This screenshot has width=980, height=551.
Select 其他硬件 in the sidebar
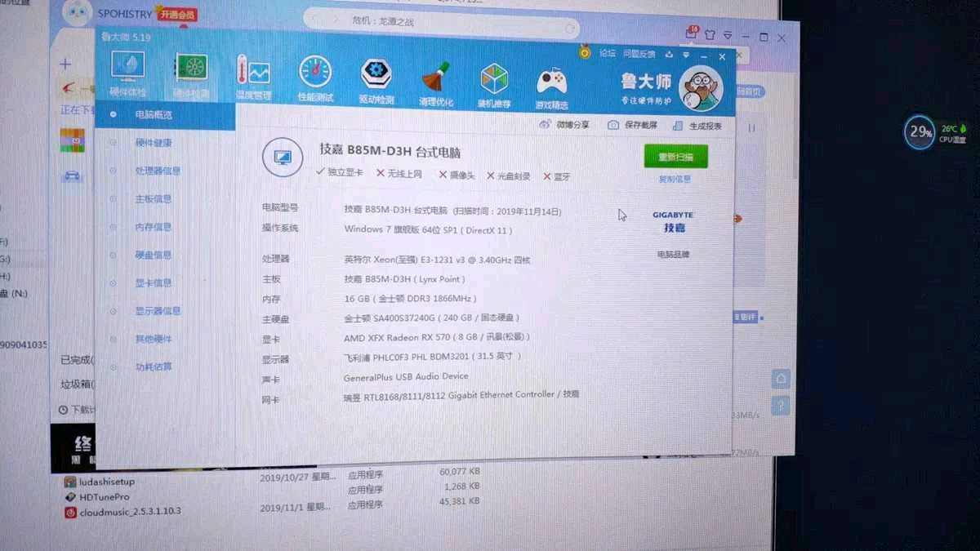pos(154,339)
